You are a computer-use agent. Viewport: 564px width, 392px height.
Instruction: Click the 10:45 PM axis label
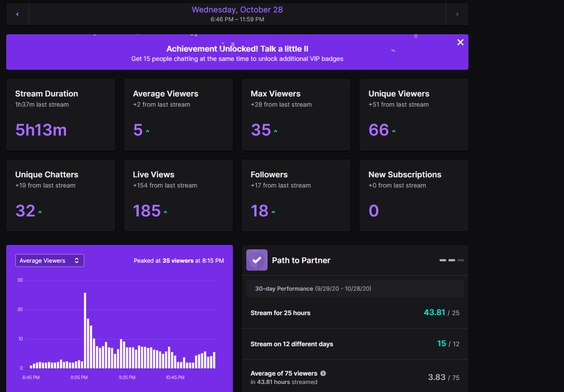(175, 377)
